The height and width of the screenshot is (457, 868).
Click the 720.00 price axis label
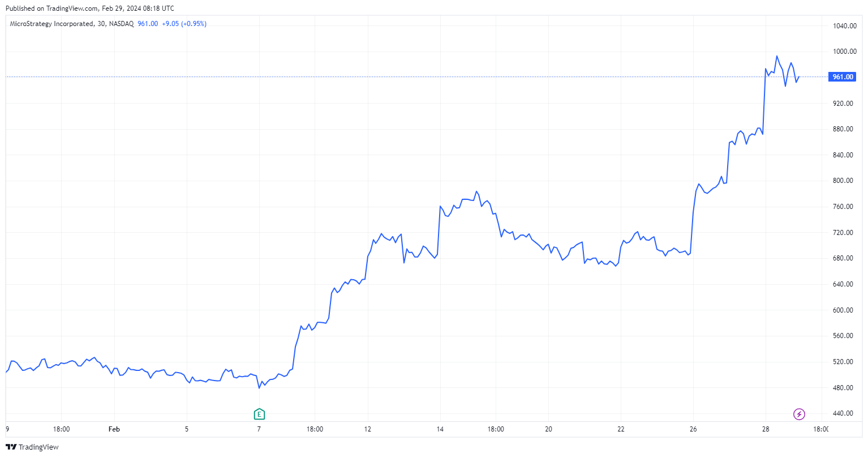[844, 233]
